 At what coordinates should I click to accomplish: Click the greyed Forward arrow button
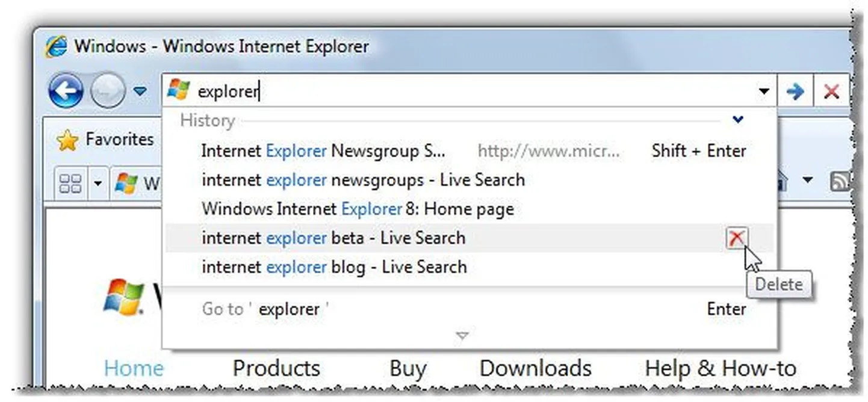pyautogui.click(x=108, y=91)
